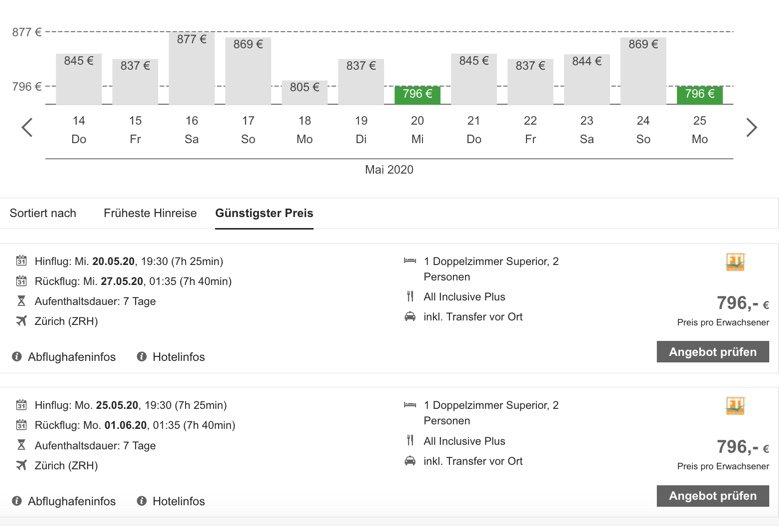Screen dimensions: 779x526
Task: Open Abflughafeninfos link in first offer
Action: click(71, 357)
